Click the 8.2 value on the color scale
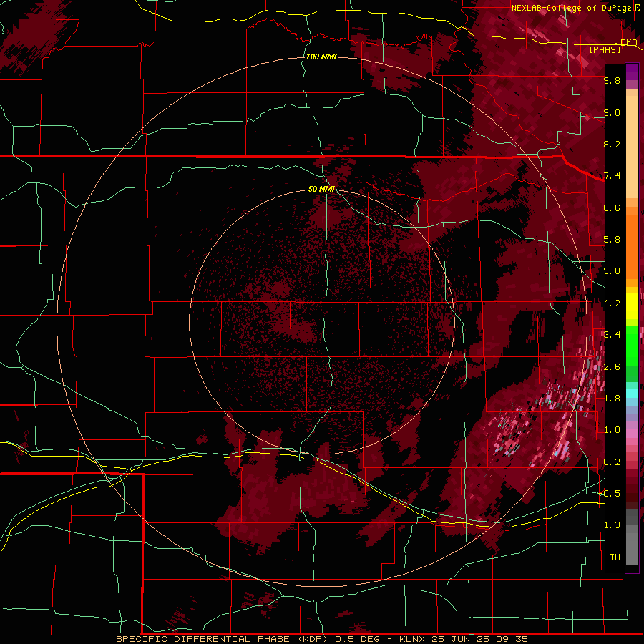The image size is (644, 644). [x=612, y=144]
